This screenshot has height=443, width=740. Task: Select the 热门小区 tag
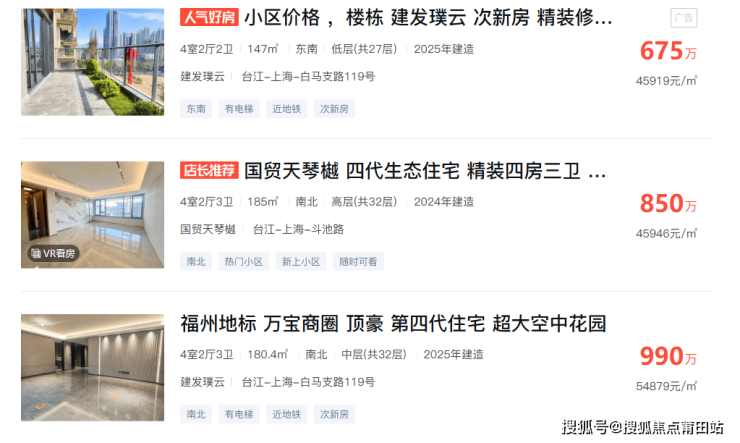click(244, 261)
